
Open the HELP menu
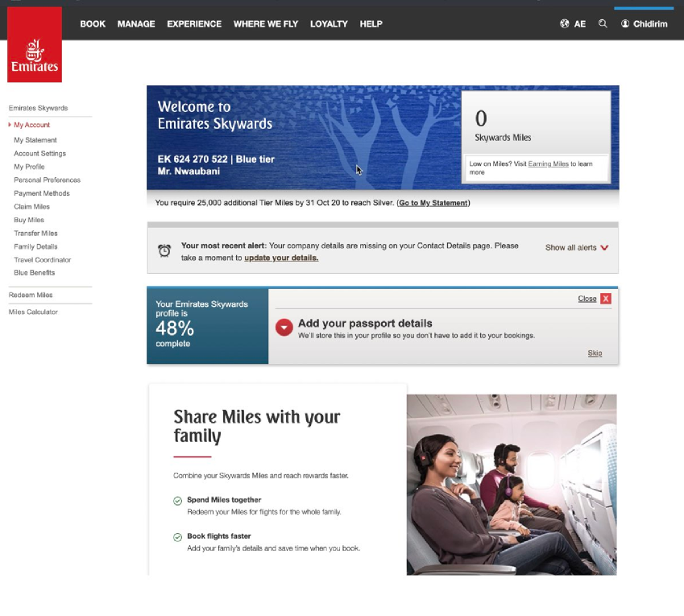tap(371, 24)
